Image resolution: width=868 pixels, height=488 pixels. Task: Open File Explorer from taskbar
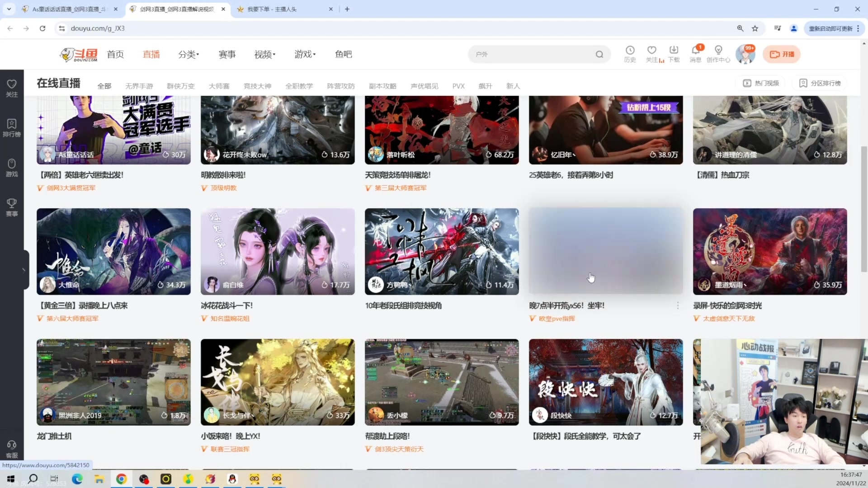99,479
